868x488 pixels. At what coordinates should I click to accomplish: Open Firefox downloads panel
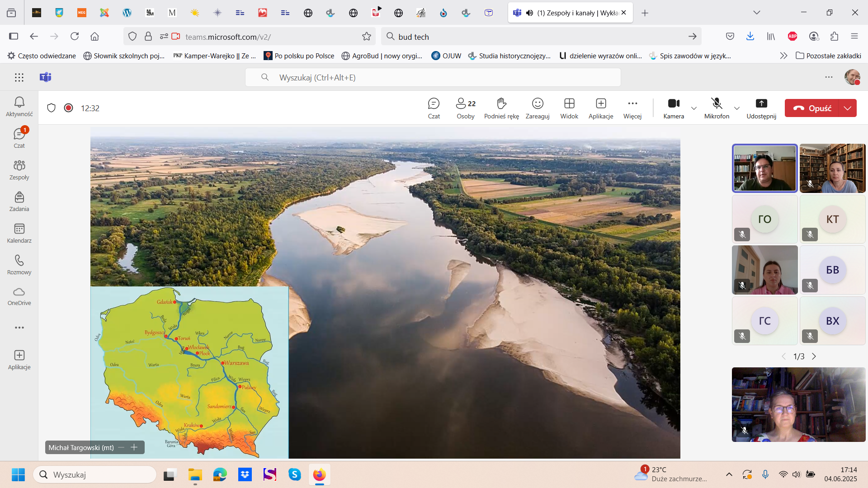[x=750, y=36]
